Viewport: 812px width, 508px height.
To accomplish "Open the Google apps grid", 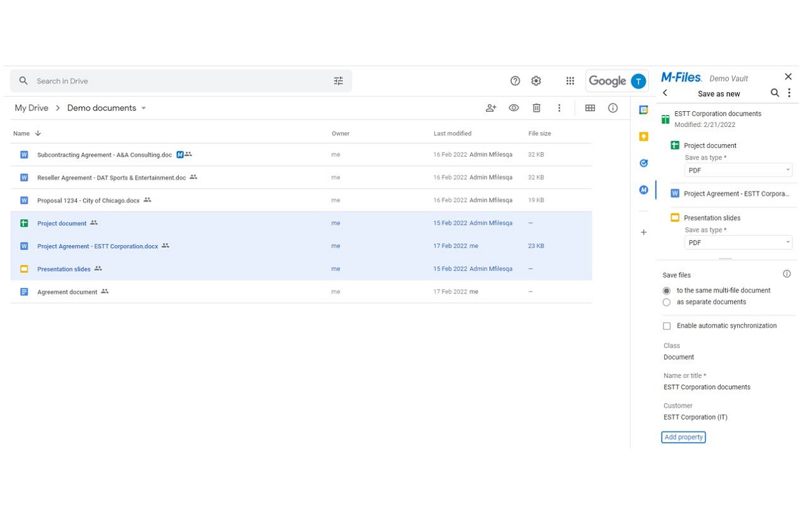I will coord(570,81).
